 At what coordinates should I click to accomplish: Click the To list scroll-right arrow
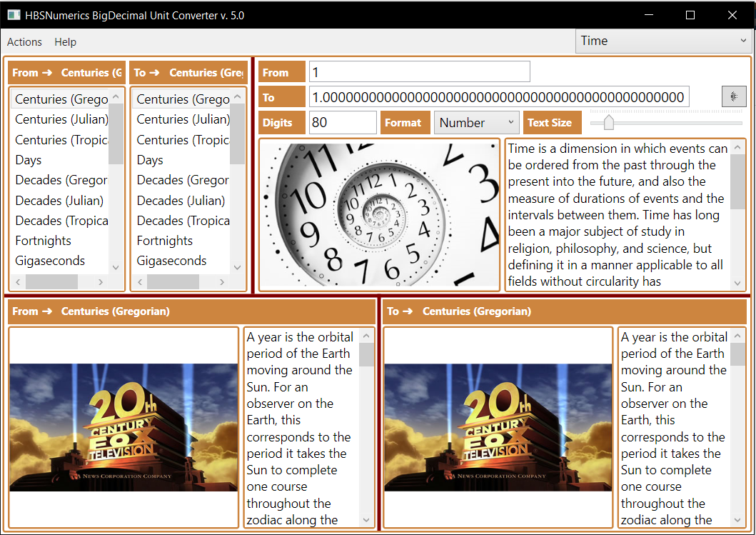coord(222,282)
